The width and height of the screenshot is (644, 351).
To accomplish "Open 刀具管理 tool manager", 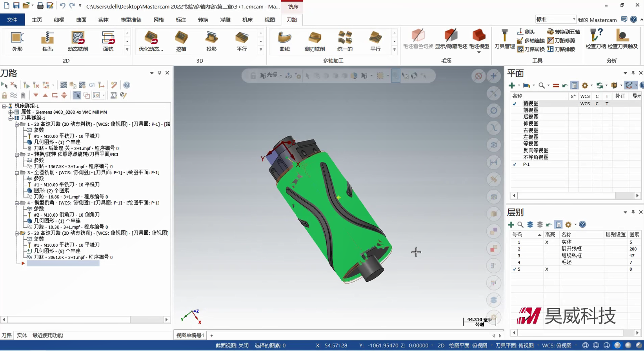I will (504, 39).
